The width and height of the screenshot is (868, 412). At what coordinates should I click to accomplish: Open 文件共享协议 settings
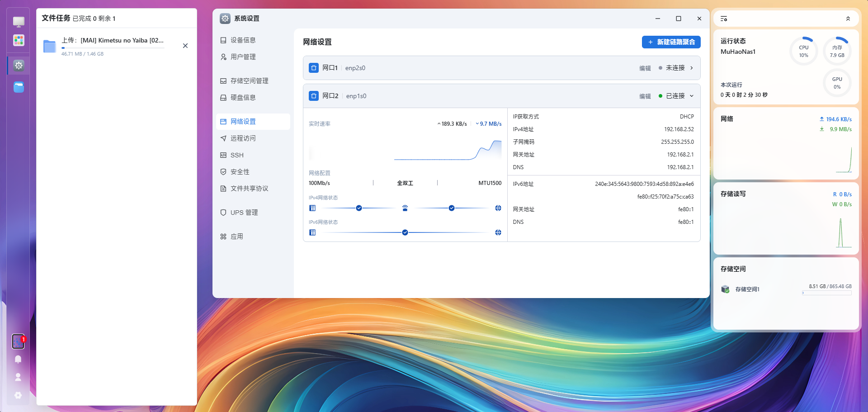pyautogui.click(x=253, y=189)
